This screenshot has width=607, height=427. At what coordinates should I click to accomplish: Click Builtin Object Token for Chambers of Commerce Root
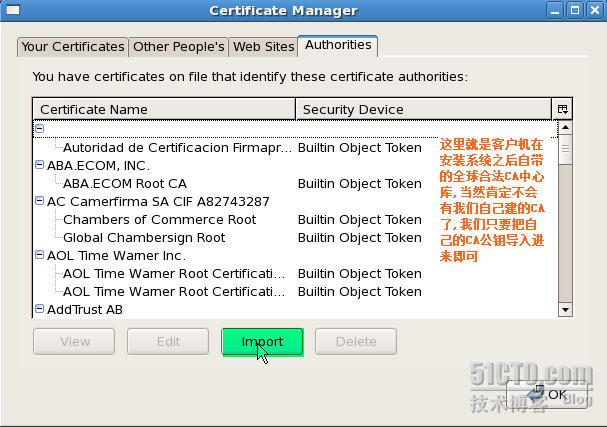click(x=360, y=220)
